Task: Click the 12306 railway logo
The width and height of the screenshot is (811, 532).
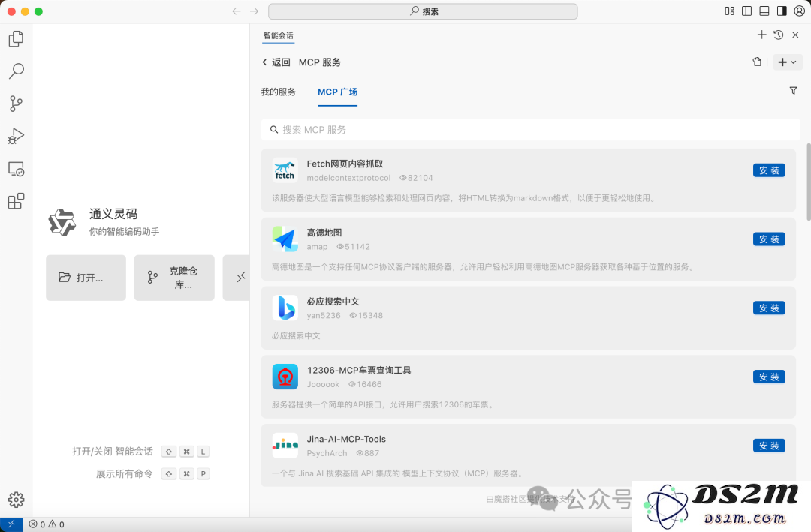Action: [285, 377]
